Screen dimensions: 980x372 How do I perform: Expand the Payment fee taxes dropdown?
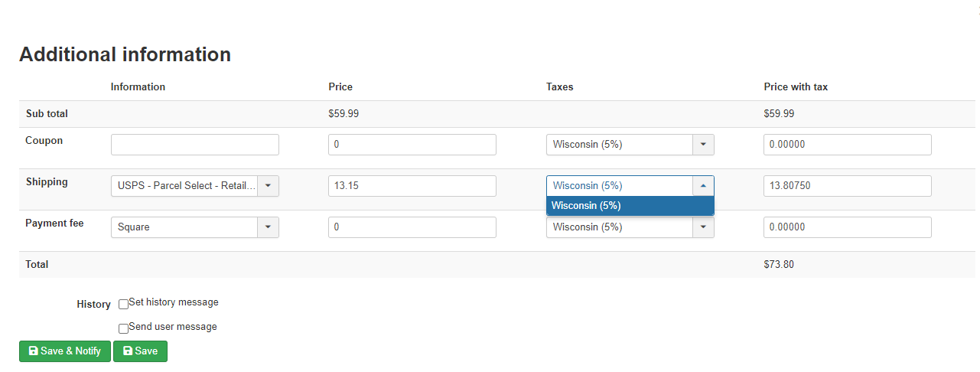click(x=703, y=227)
